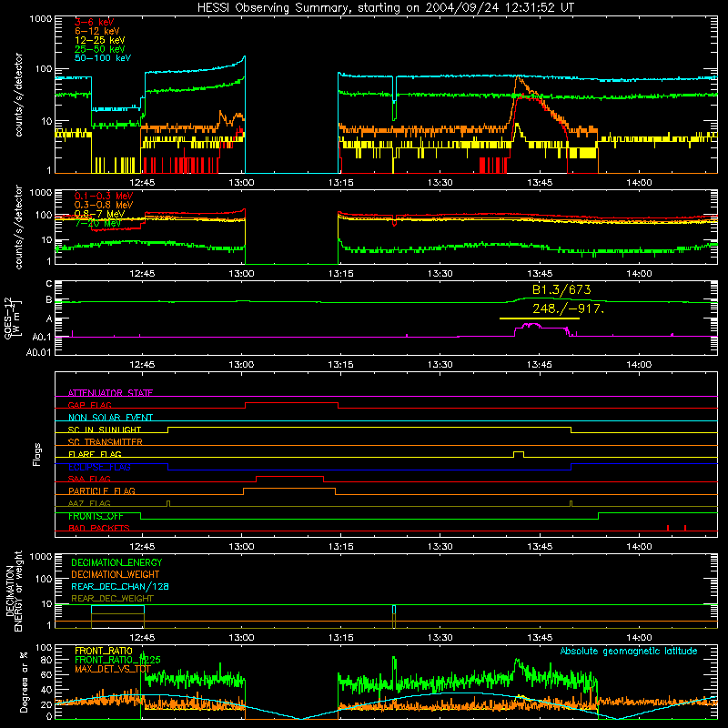Screen dimensions: 728x728
Task: Select the MAX_DET_VS_TOT legend label
Action: tap(113, 669)
